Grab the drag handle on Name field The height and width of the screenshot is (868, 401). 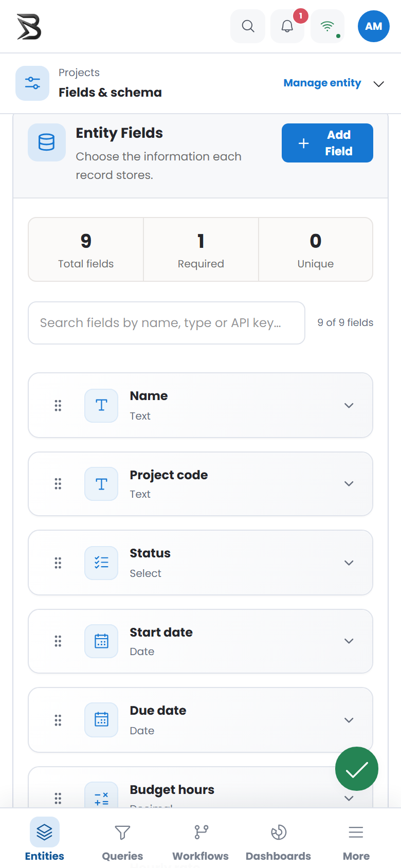[x=58, y=406]
